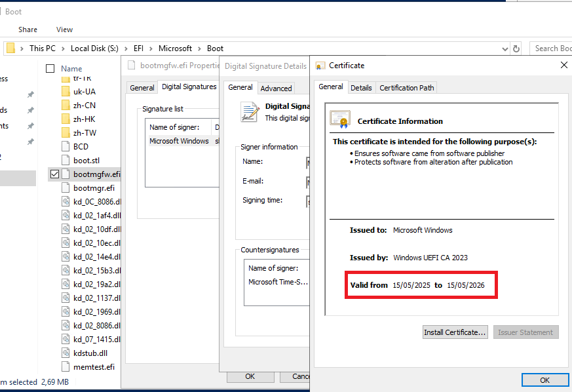Click the kdstub.dll file icon

click(x=66, y=353)
